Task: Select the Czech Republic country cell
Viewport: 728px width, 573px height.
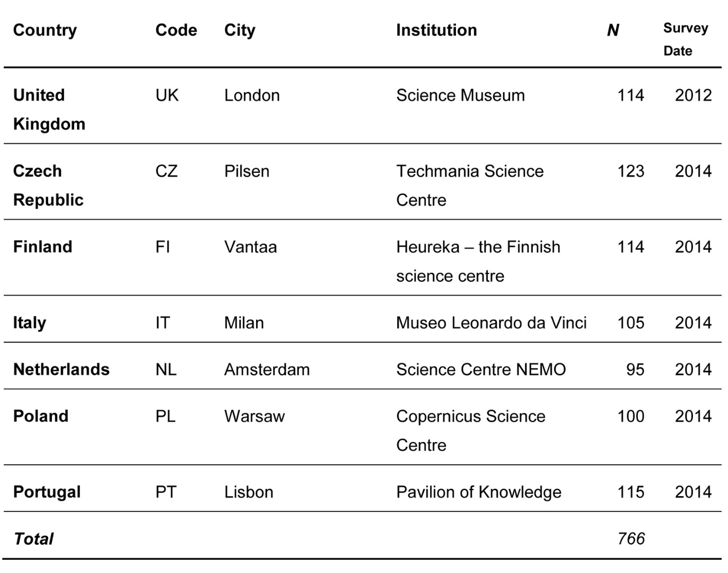Action: (48, 185)
